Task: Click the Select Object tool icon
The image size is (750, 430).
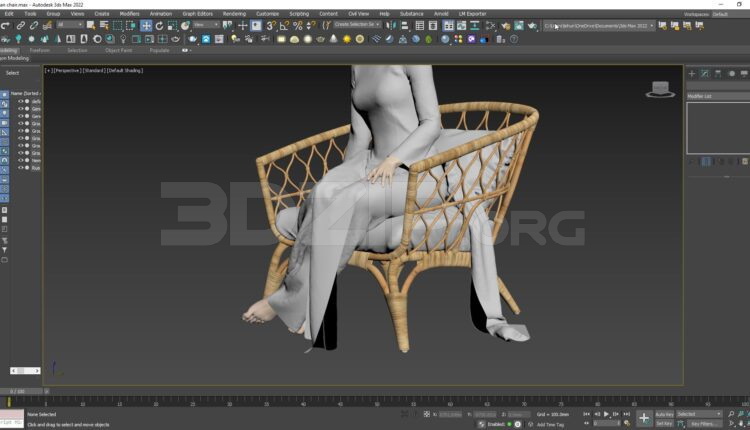Action: (90, 25)
